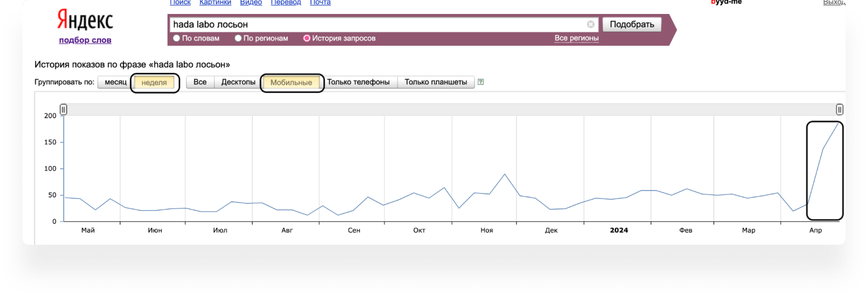Image resolution: width=868 pixels, height=295 pixels.
Task: Click the "200" value on the vertical axis
Action: (50, 116)
